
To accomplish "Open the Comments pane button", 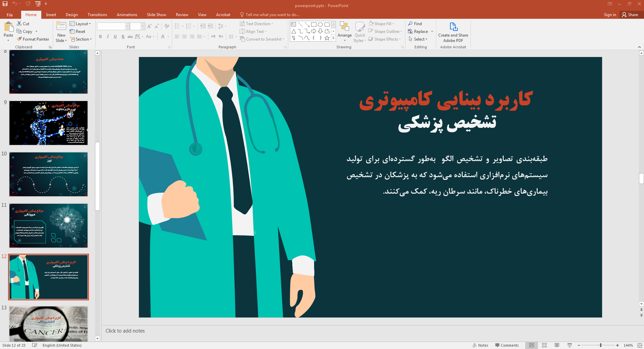I will point(507,345).
